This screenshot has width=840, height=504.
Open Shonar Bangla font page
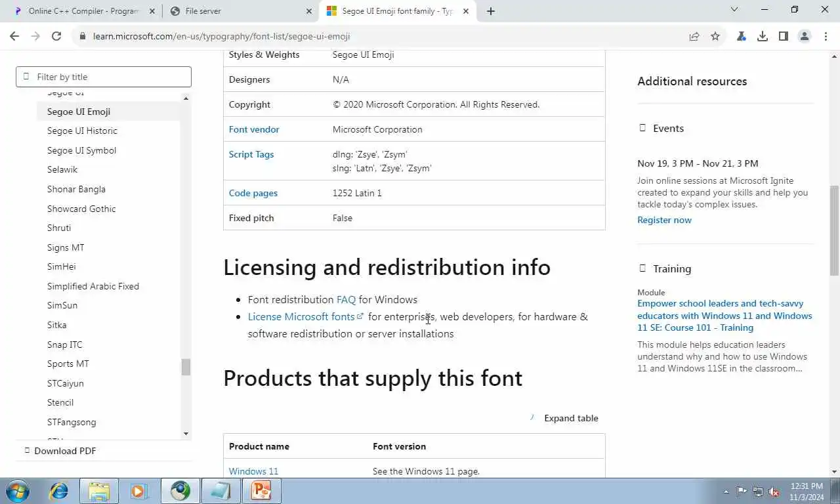pos(76,189)
